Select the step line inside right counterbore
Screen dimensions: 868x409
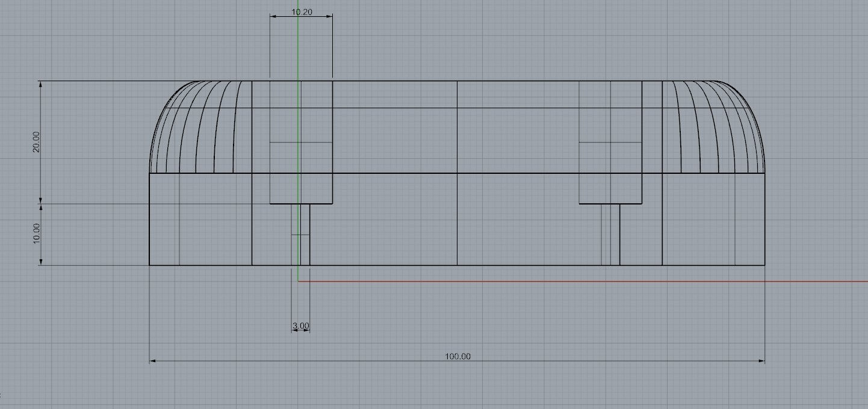click(610, 143)
